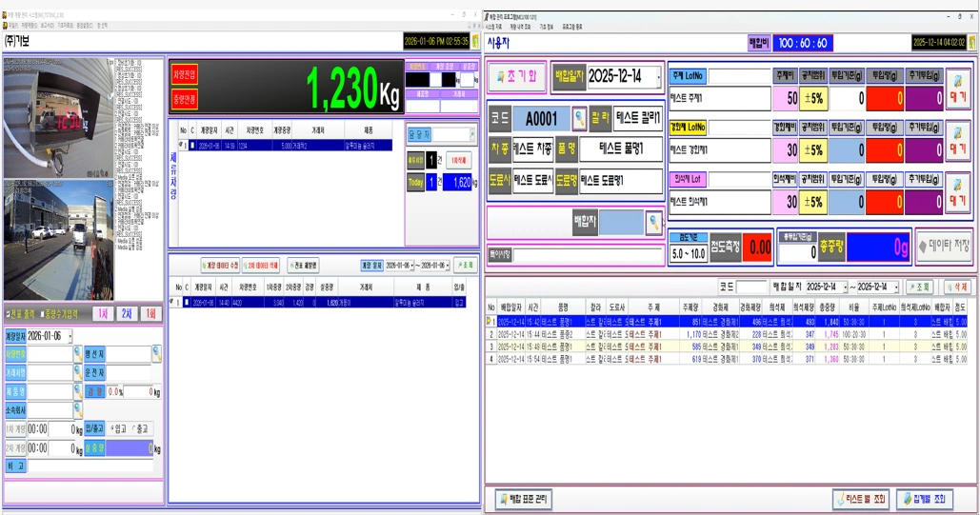Screen dimensions: 980x515
Task: Toggle the 중량수기입력 checkbox
Action: click(43, 314)
